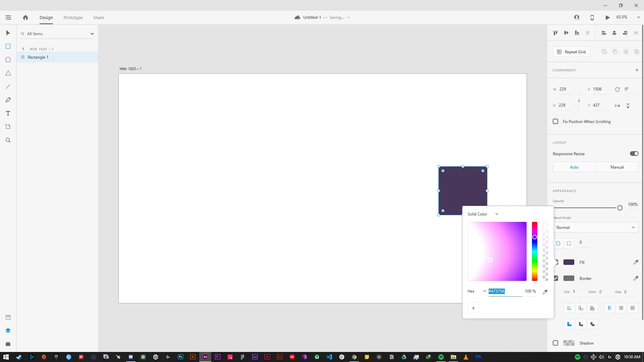Open the Blend Mode Normal dropdown
The image size is (644, 362).
pos(595,227)
